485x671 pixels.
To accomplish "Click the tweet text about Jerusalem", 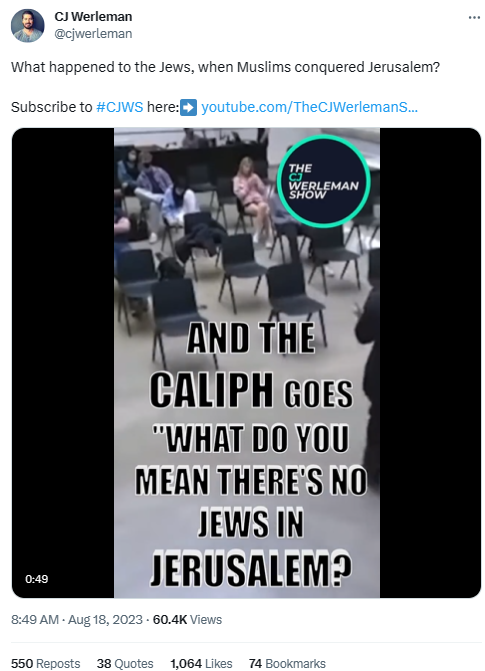I will pyautogui.click(x=225, y=67).
